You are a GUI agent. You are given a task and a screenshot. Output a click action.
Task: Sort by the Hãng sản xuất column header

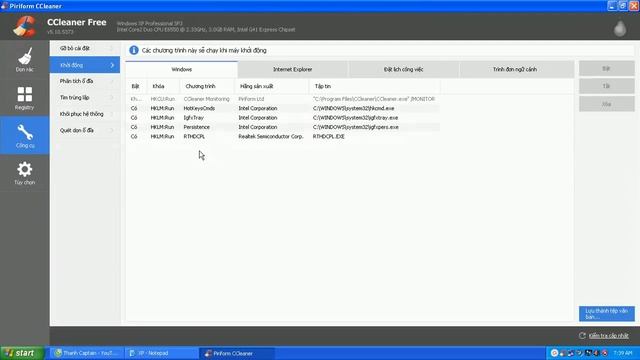pyautogui.click(x=272, y=86)
